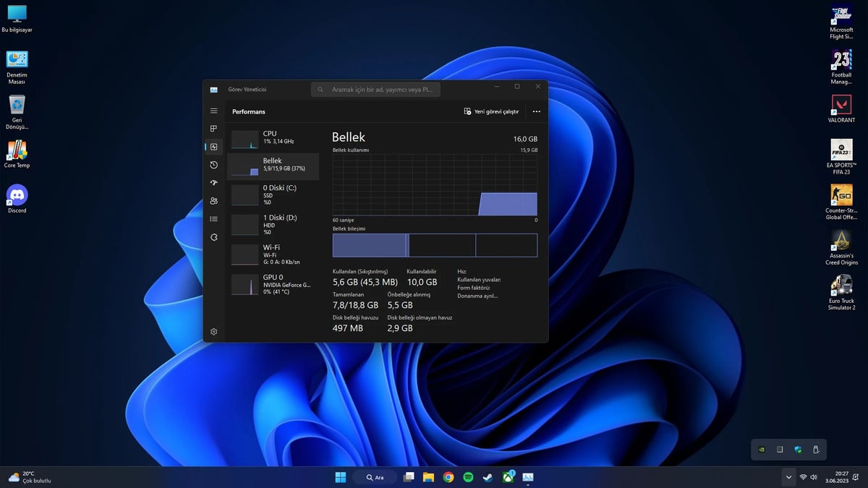Open Denetim Masası desktop icon

click(x=17, y=67)
